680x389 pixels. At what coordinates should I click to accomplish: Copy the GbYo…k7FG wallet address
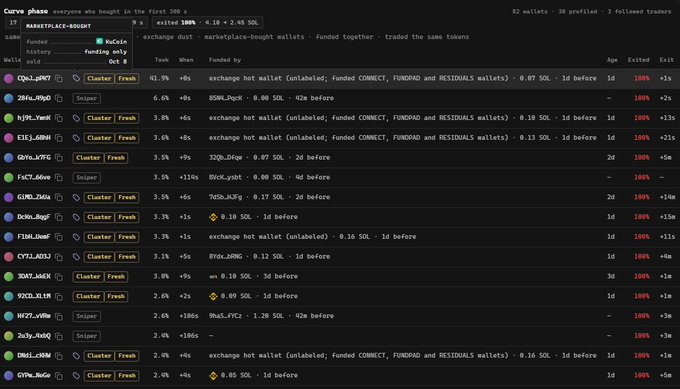pos(59,158)
